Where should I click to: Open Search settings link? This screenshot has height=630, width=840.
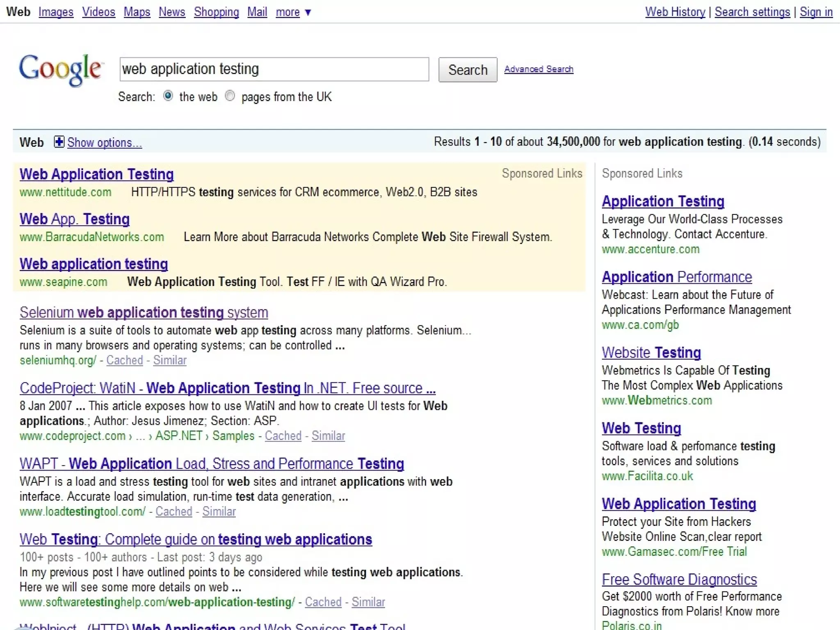[x=752, y=12]
